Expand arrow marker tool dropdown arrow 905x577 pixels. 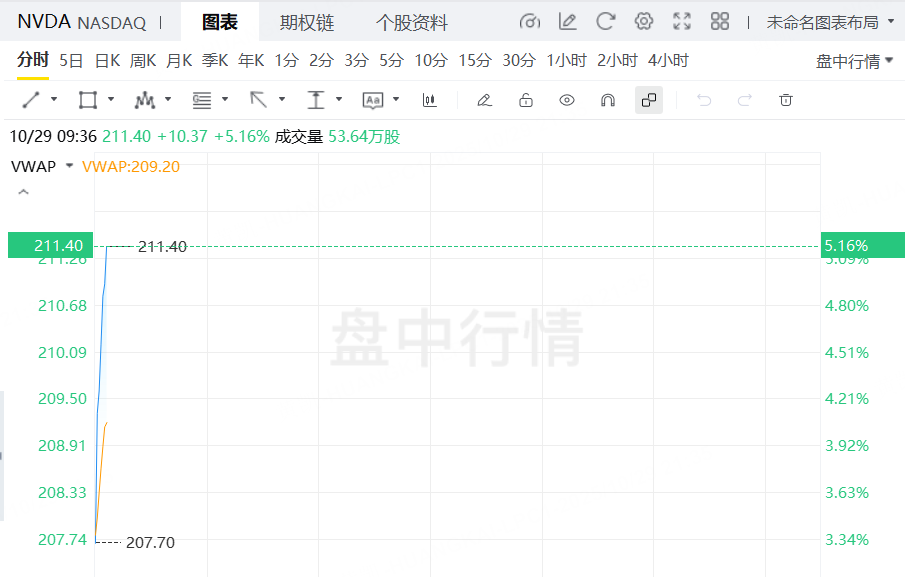coord(282,99)
